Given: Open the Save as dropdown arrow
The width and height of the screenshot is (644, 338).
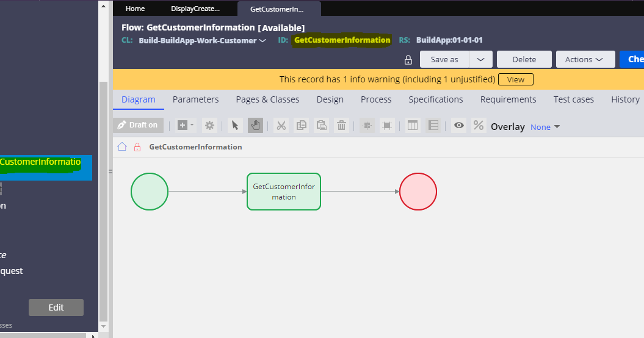Looking at the screenshot, I should point(480,60).
